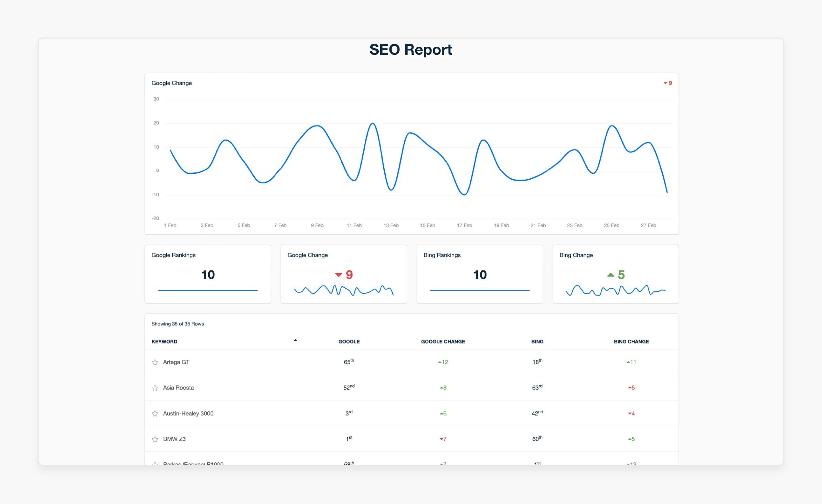Click the 'Google Change' chart title

(172, 83)
